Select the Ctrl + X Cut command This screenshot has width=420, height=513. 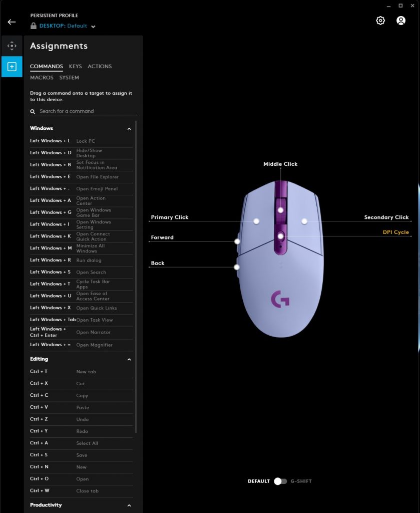click(x=82, y=383)
